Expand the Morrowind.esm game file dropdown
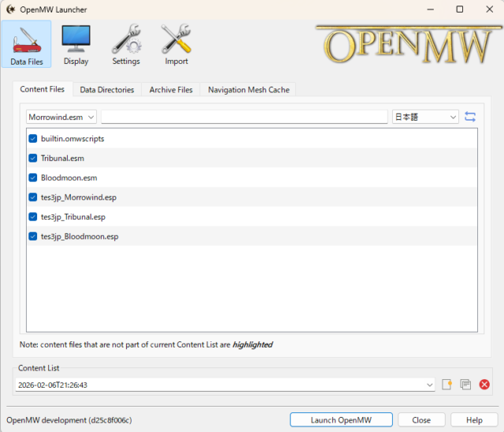This screenshot has height=432, width=504. (x=61, y=117)
